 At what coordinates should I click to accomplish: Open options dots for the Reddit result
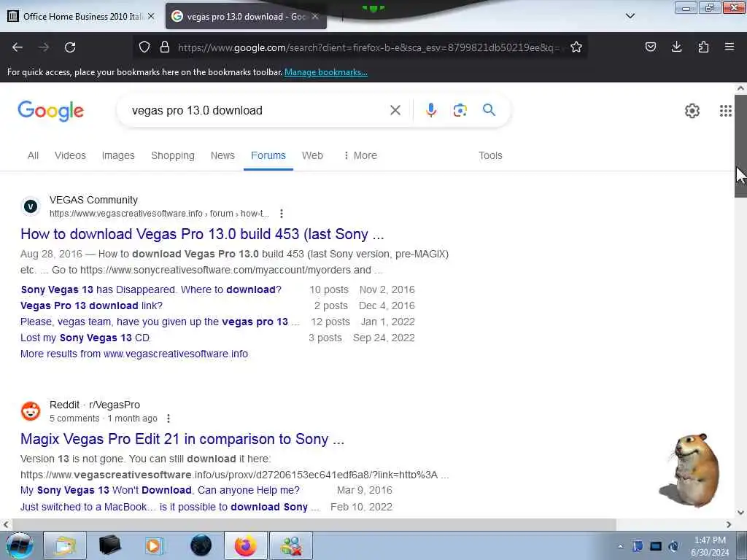click(169, 419)
